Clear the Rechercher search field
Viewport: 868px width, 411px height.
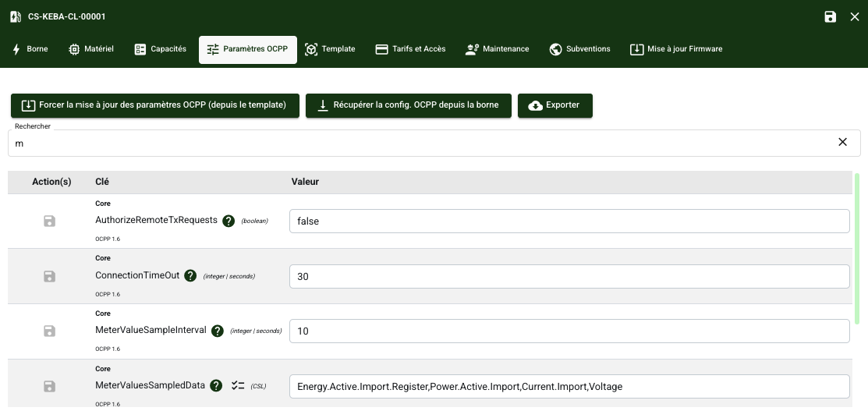842,142
